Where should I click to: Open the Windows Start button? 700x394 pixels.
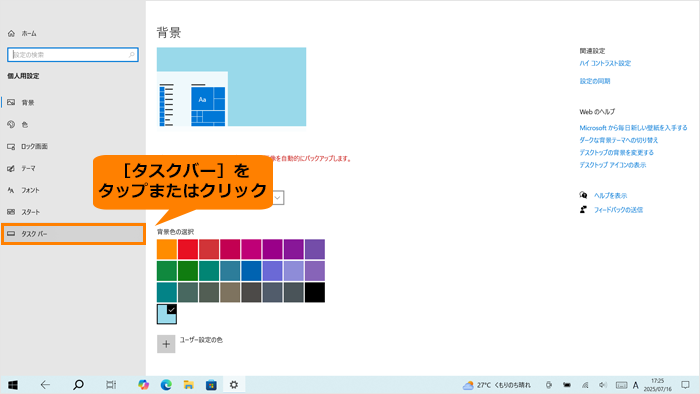pos(12,385)
